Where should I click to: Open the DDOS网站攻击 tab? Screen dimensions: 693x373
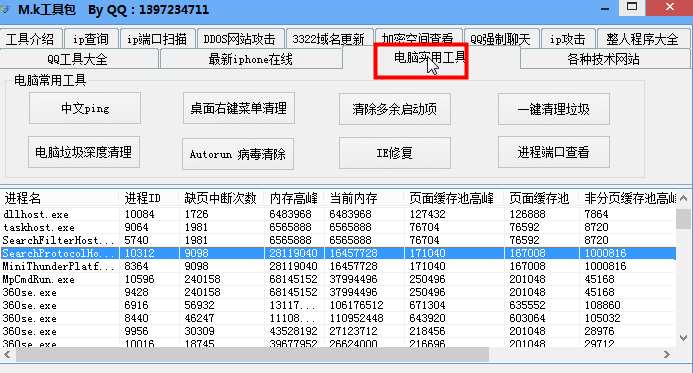240,38
